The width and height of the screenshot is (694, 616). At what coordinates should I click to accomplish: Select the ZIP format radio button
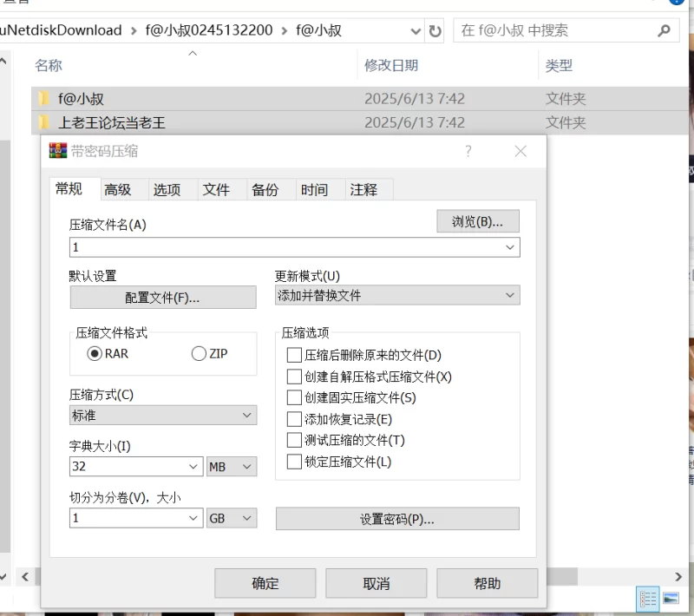199,354
